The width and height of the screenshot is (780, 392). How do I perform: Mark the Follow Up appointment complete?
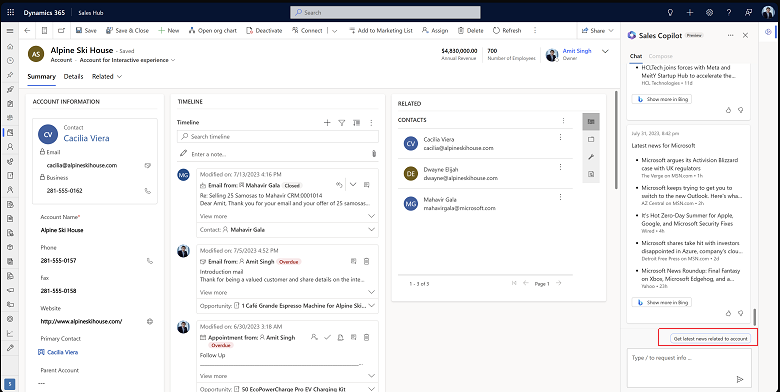(327, 337)
